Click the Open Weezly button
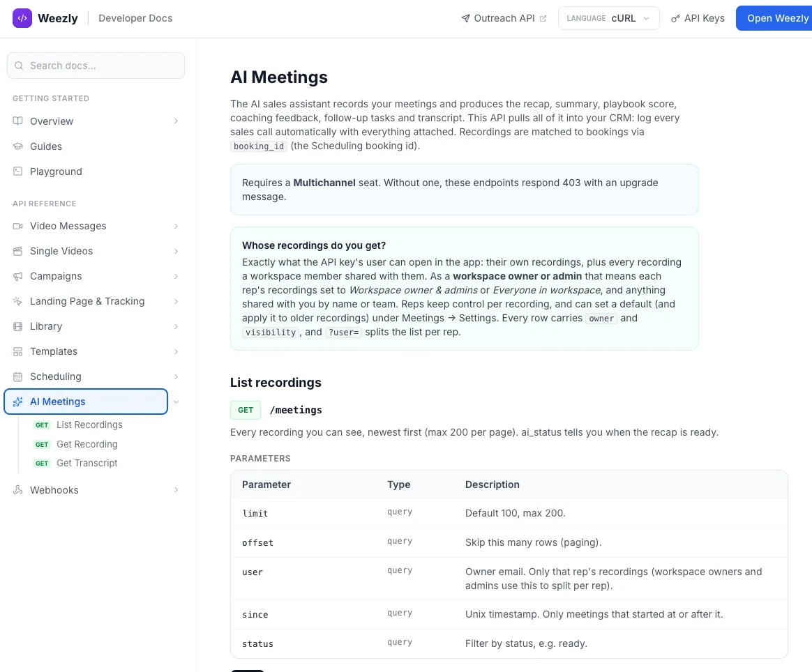Screen dimensions: 812x672 pos(774,18)
